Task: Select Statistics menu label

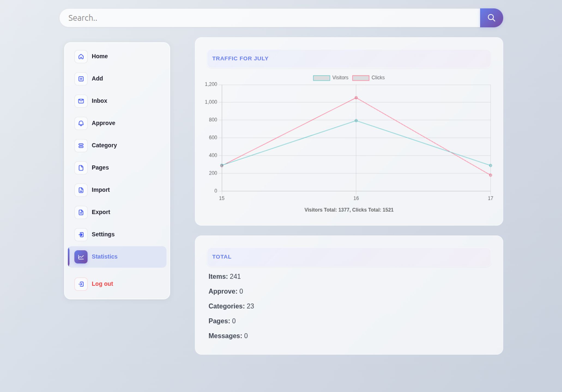Action: 105,257
